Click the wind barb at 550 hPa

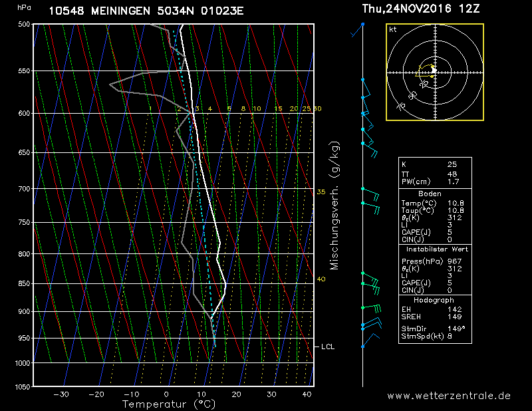[x=363, y=80]
